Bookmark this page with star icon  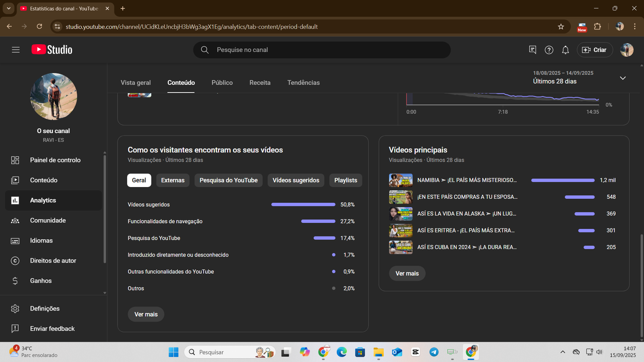[561, 27]
